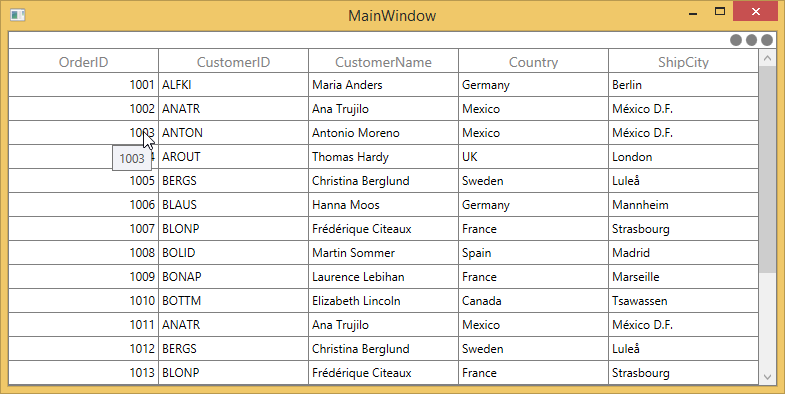Screen dimensions: 785x394
Task: Click the middle gray circle icon
Action: coord(751,40)
